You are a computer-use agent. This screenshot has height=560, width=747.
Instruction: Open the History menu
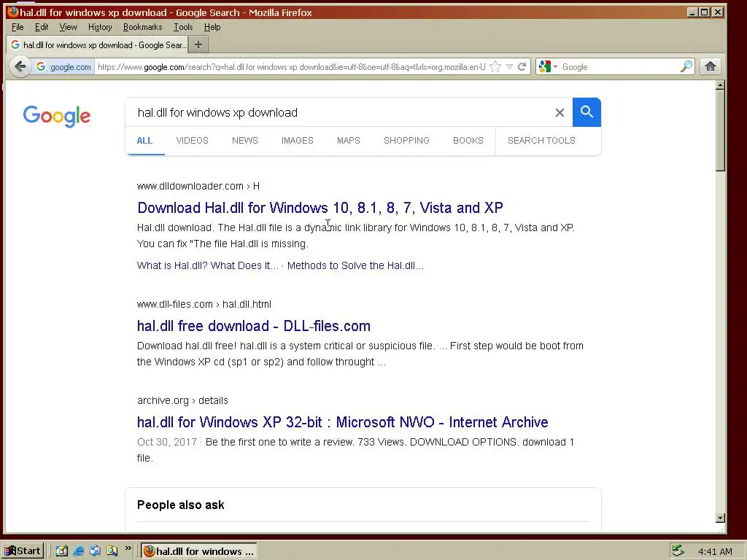pyautogui.click(x=100, y=27)
